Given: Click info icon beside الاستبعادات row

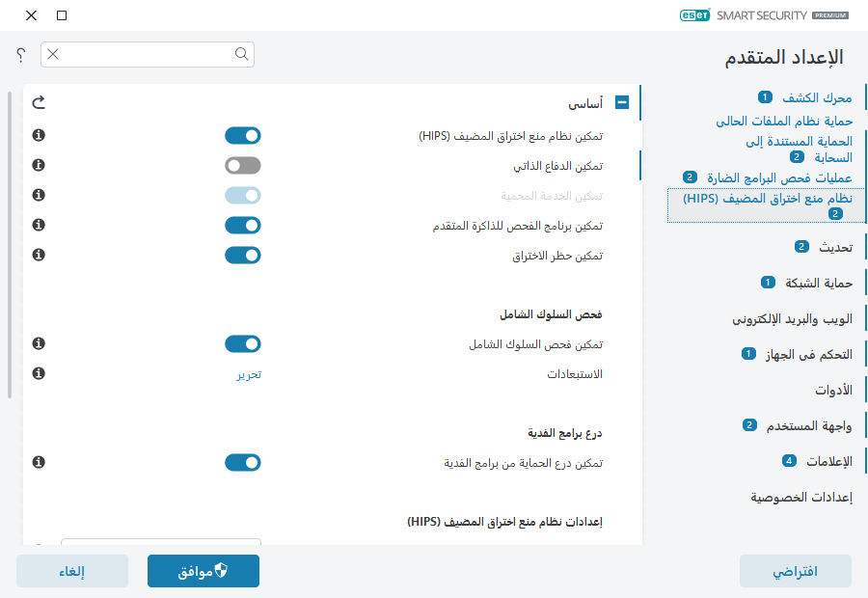Looking at the screenshot, I should 40,373.
